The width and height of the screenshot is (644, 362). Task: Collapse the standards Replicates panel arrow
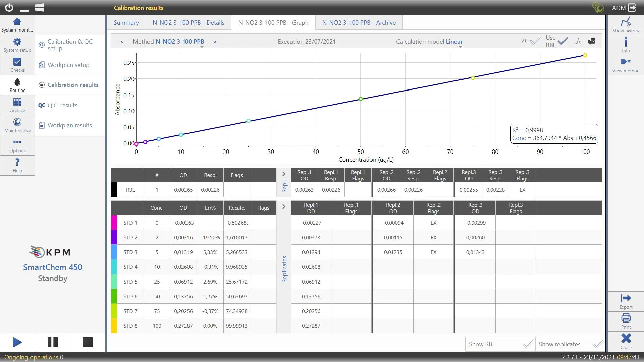tap(284, 207)
